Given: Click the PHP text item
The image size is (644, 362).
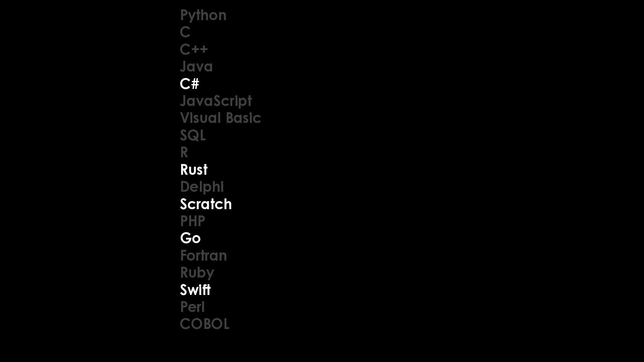Looking at the screenshot, I should click(192, 221).
